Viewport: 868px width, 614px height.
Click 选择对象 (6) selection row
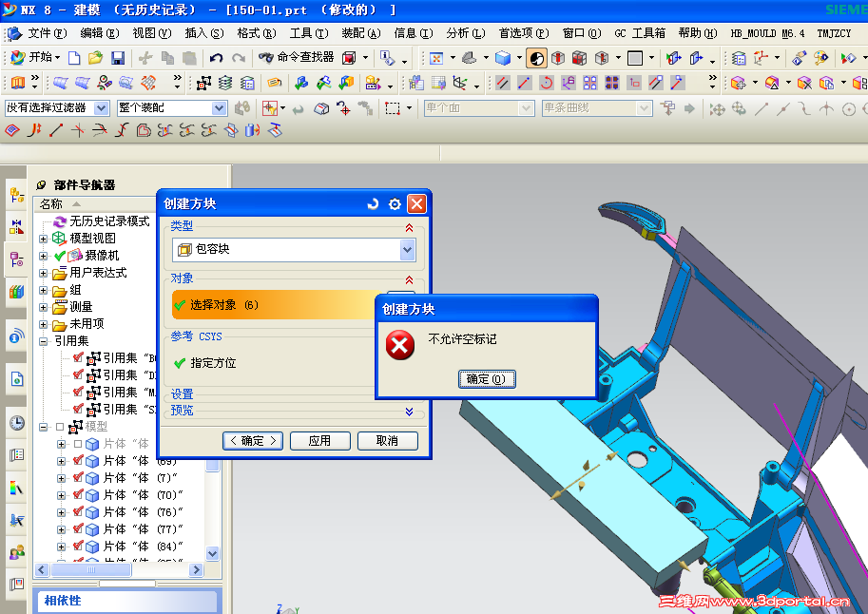point(275,305)
